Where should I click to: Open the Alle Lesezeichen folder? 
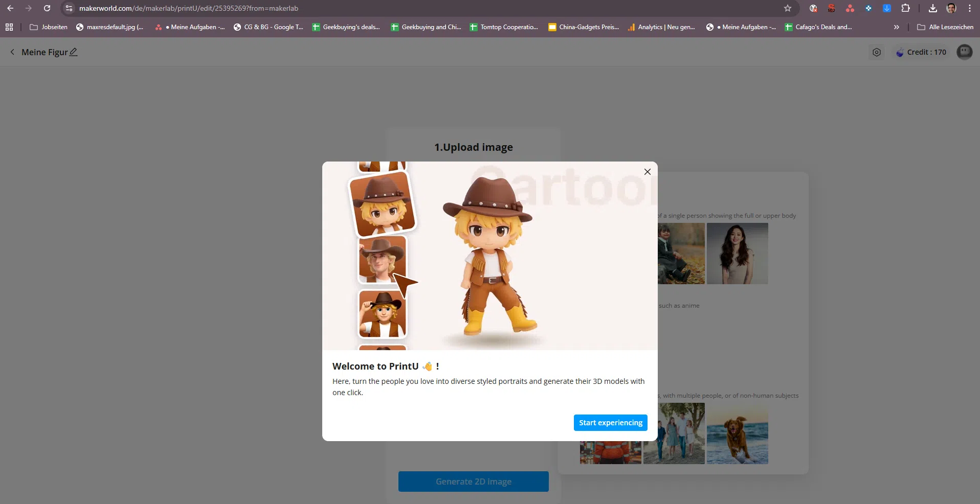pos(945,27)
